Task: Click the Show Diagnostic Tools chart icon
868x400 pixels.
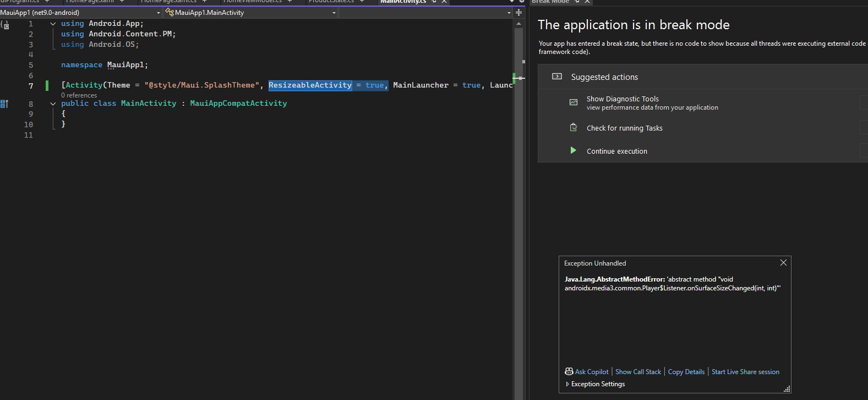Action: pyautogui.click(x=574, y=102)
